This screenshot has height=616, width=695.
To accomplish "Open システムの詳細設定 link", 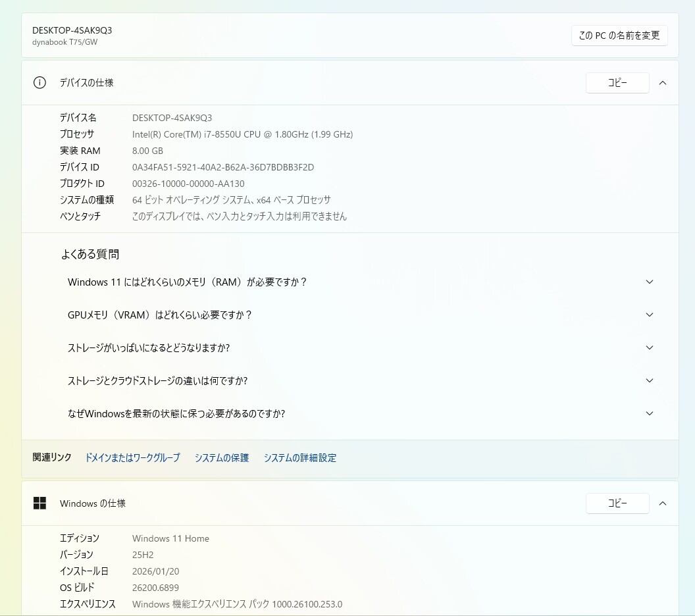I will [300, 458].
